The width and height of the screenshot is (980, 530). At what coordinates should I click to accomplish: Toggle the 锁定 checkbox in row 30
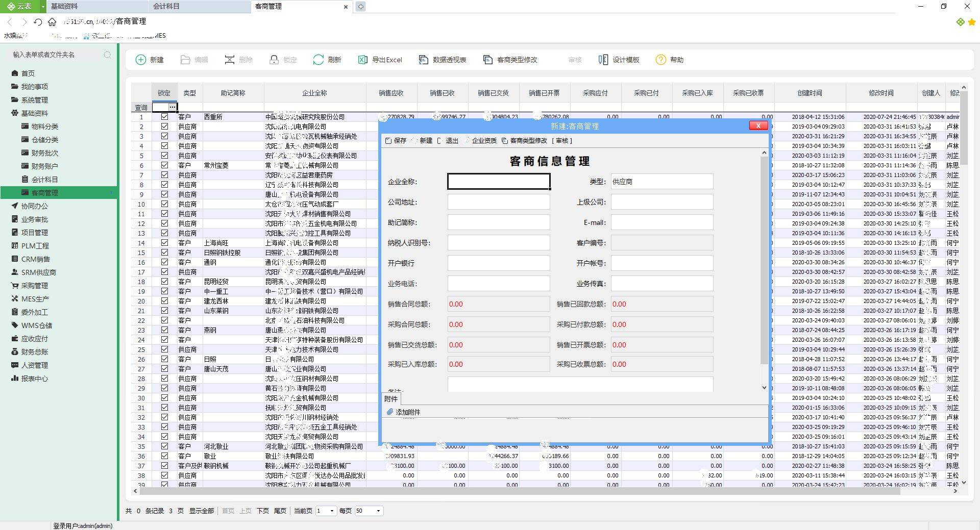[164, 398]
